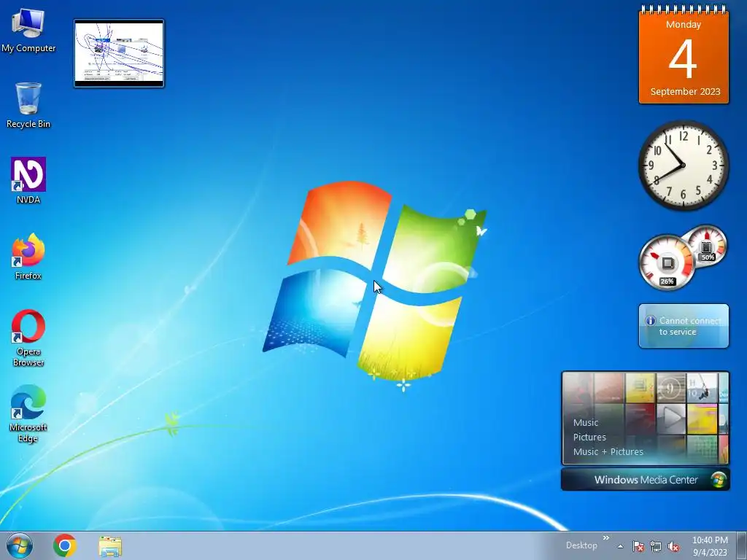Viewport: 747px width, 560px height.
Task: Click the muted volume tray icon
Action: [x=673, y=546]
